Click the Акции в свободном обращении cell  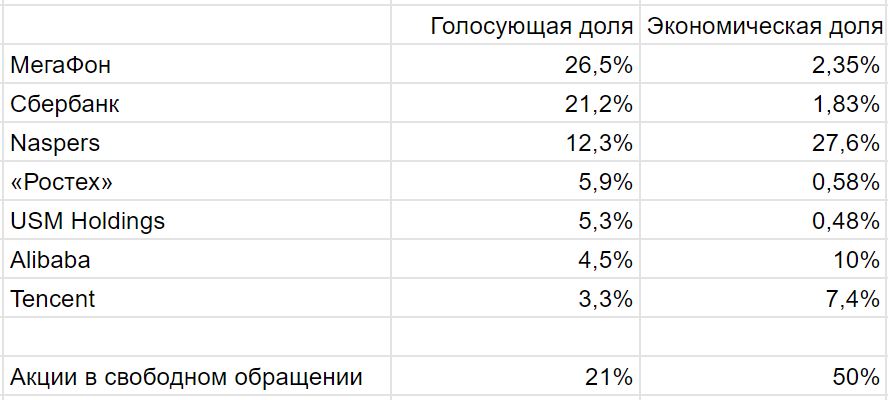tap(186, 377)
